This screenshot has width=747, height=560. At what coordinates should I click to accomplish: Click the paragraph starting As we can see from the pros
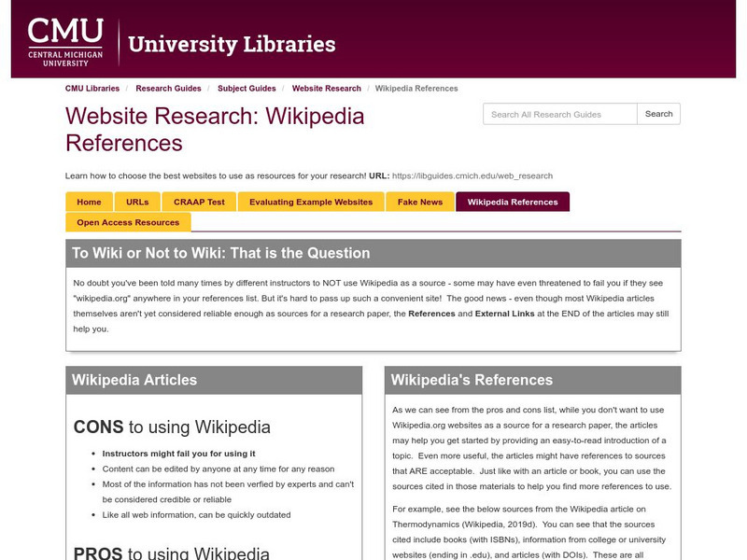[531, 448]
